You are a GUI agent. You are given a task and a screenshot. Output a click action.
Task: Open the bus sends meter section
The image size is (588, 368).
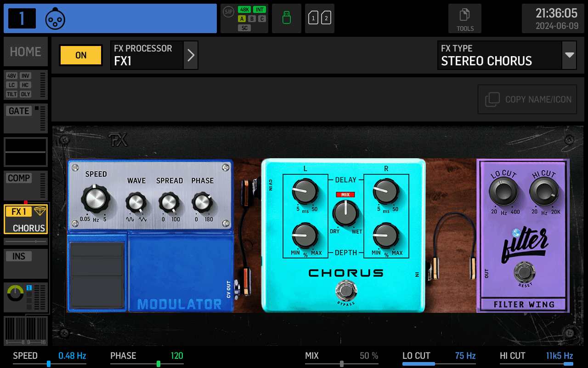(26, 331)
